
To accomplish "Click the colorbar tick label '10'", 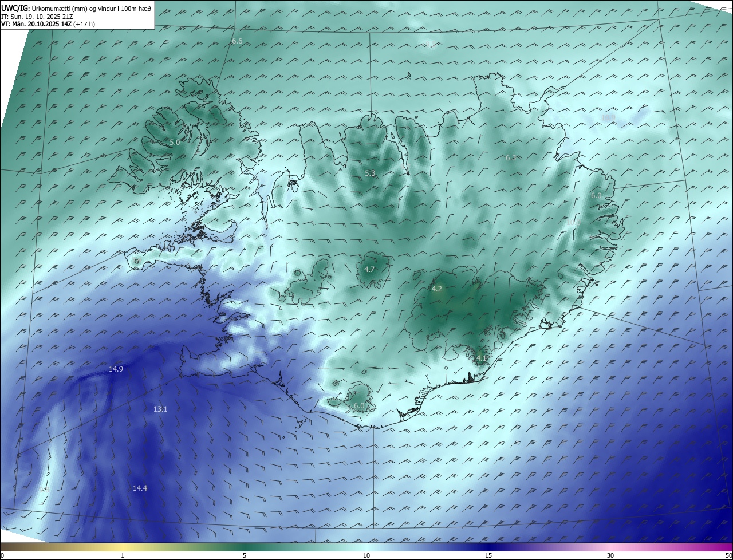I will coord(366,555).
